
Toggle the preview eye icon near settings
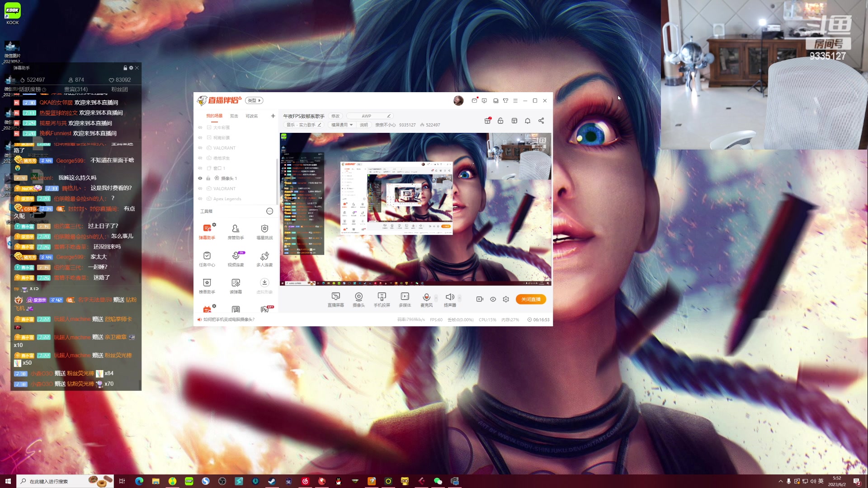tap(493, 299)
